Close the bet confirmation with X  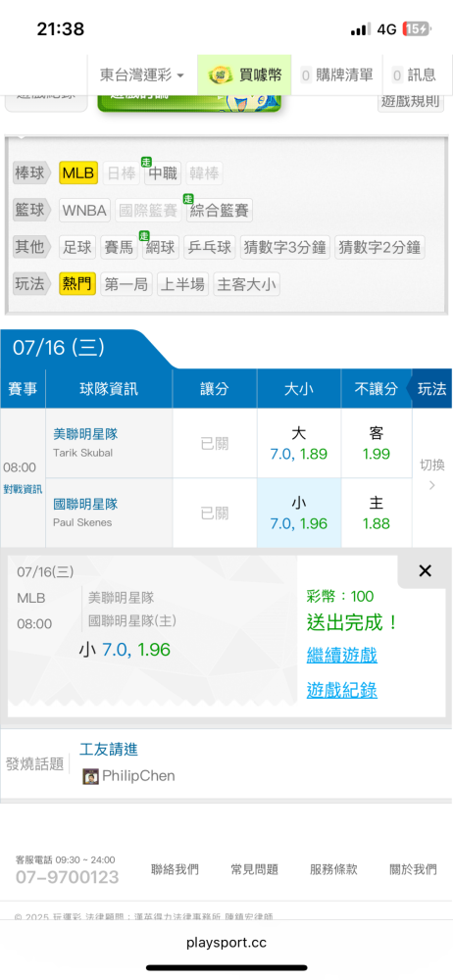pos(425,570)
